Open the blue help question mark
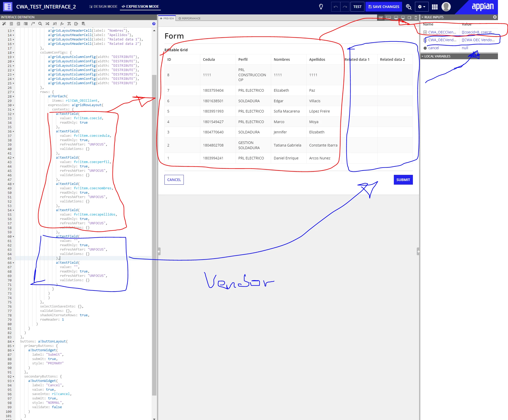Screen dimensions: 508x420 click(x=154, y=24)
